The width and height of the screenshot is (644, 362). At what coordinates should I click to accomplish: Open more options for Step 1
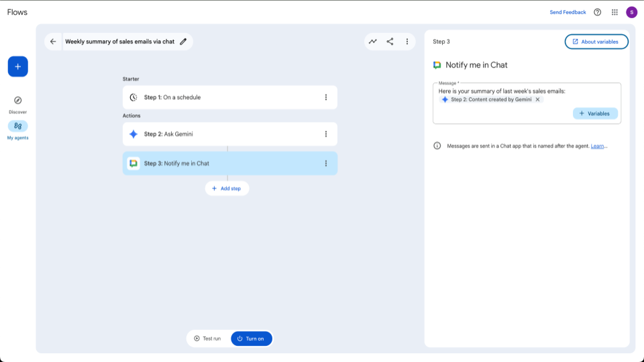pyautogui.click(x=326, y=97)
